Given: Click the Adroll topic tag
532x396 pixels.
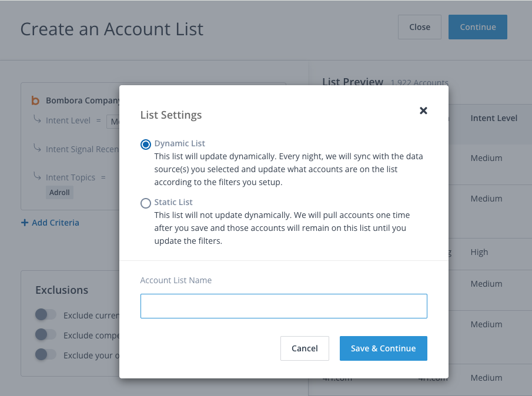Looking at the screenshot, I should tap(61, 192).
